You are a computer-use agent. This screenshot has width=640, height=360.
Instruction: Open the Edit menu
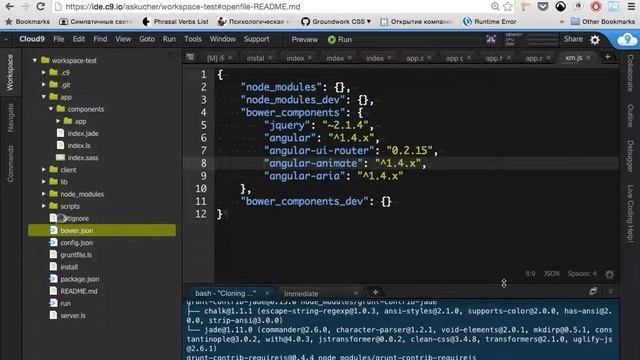(79, 39)
